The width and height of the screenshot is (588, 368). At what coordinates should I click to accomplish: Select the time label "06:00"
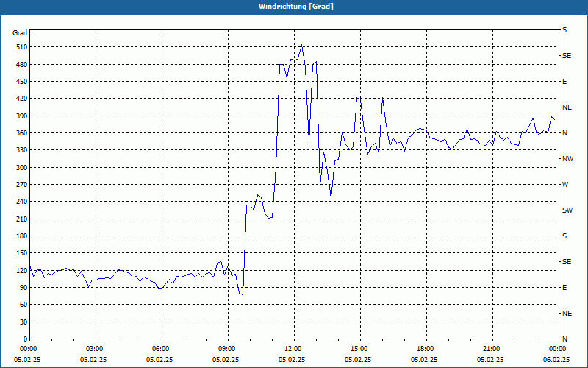(x=159, y=349)
